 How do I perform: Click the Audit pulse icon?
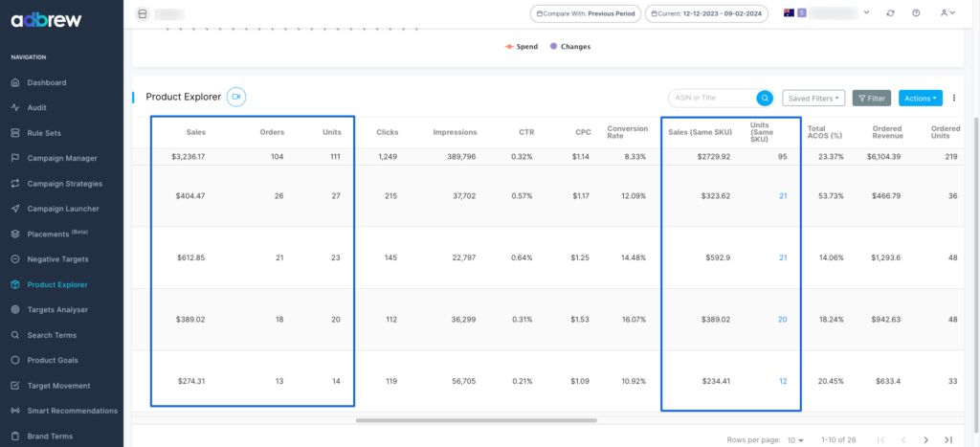click(x=15, y=107)
